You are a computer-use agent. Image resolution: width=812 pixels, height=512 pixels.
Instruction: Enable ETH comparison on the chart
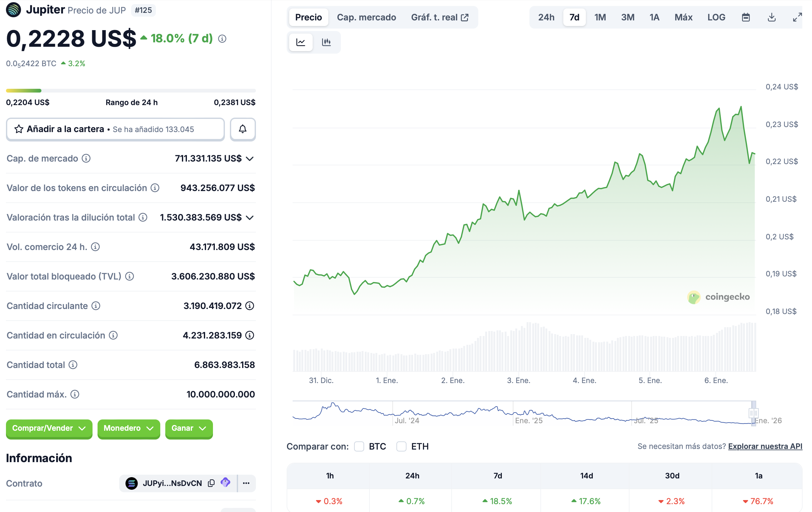402,446
